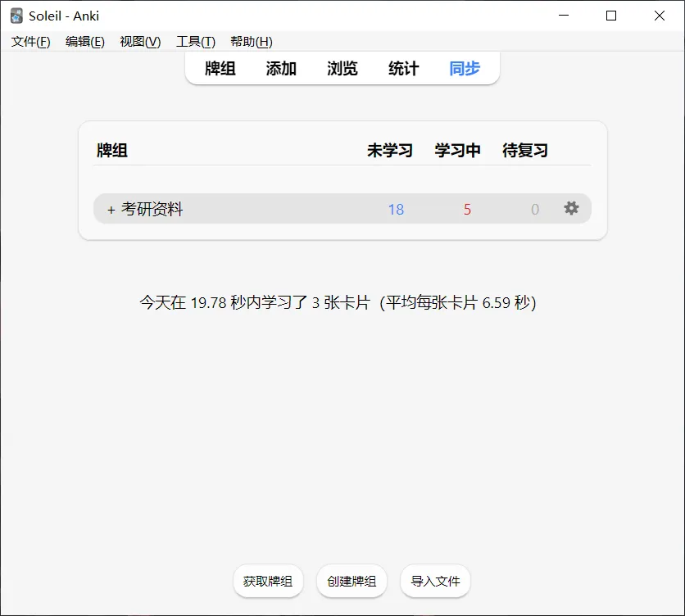
Task: Click the blue 18 new cards count
Action: pos(396,209)
